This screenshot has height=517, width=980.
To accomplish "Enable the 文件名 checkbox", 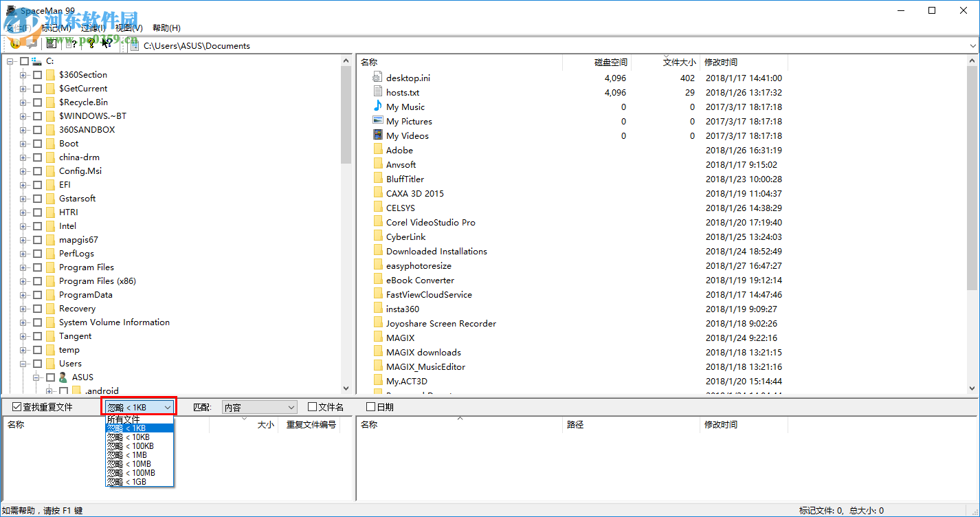I will [313, 407].
